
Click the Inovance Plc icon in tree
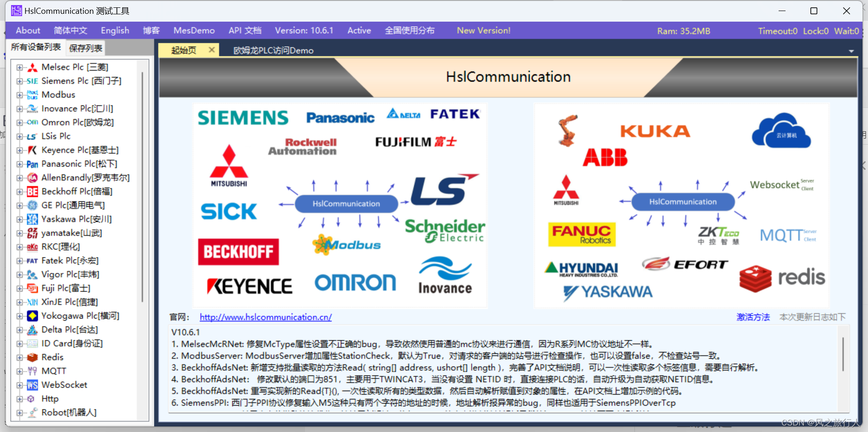[32, 109]
